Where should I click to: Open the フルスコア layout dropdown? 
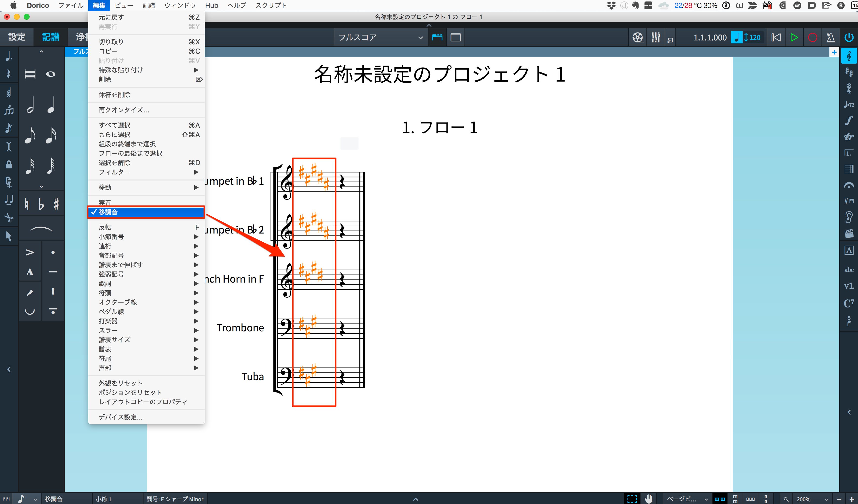tap(381, 37)
